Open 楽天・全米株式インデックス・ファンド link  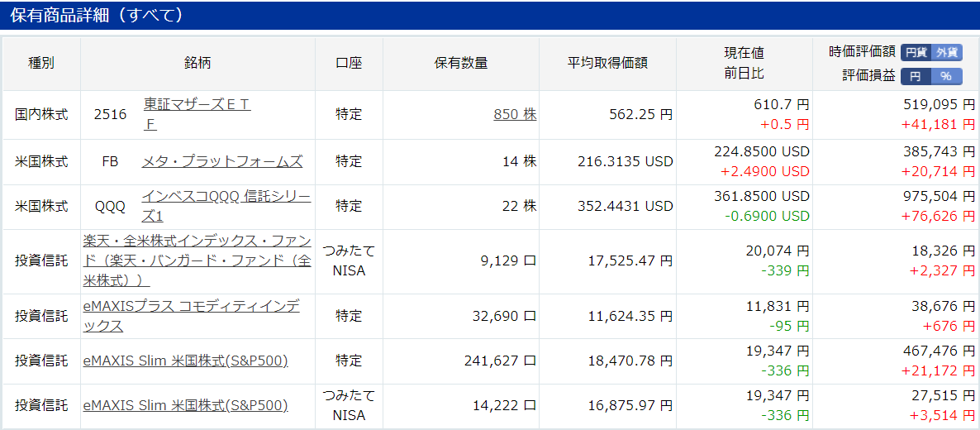[197, 261]
